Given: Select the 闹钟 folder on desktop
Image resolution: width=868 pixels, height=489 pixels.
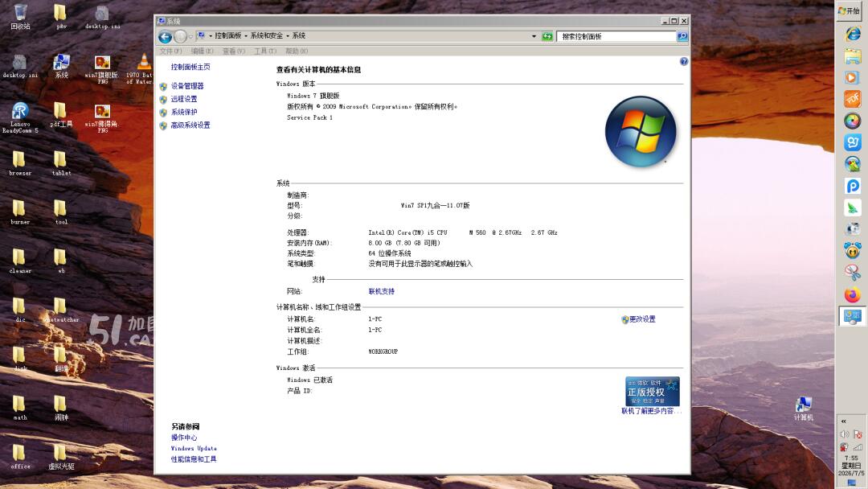Looking at the screenshot, I should click(61, 408).
